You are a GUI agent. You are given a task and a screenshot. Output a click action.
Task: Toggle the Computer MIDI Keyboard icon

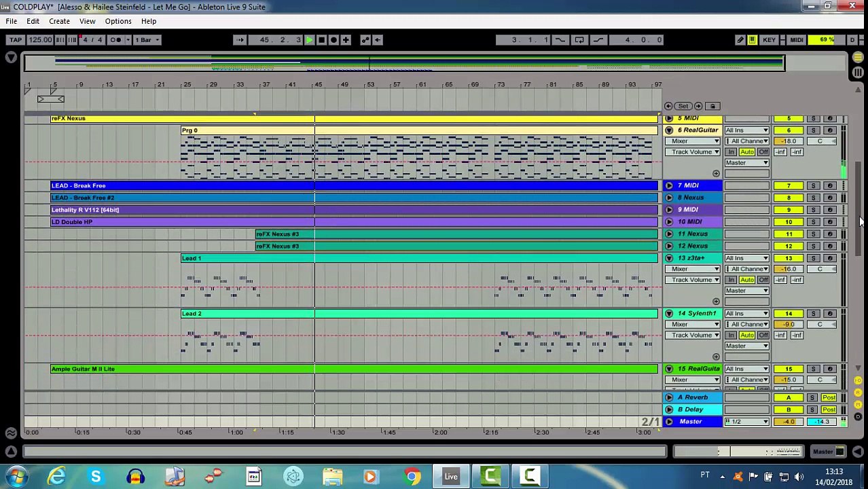[752, 40]
